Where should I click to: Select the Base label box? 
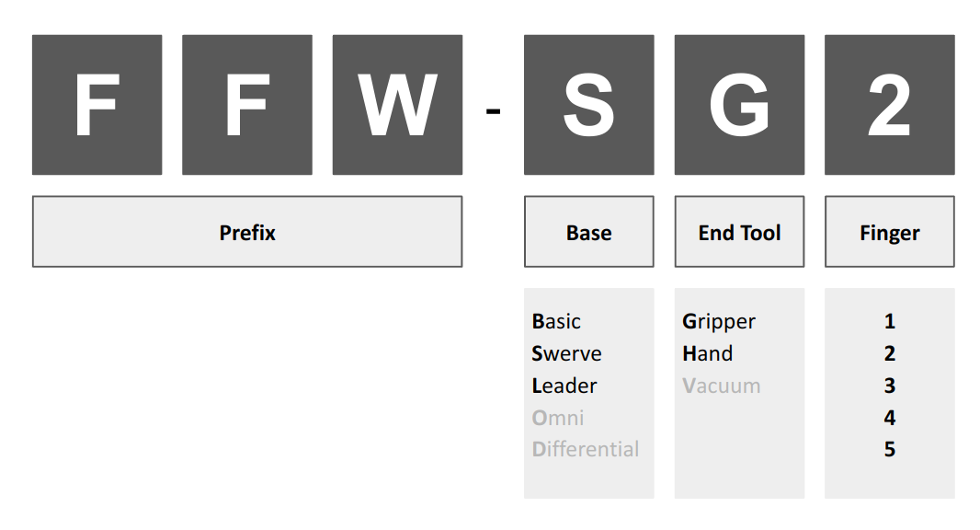pos(588,232)
